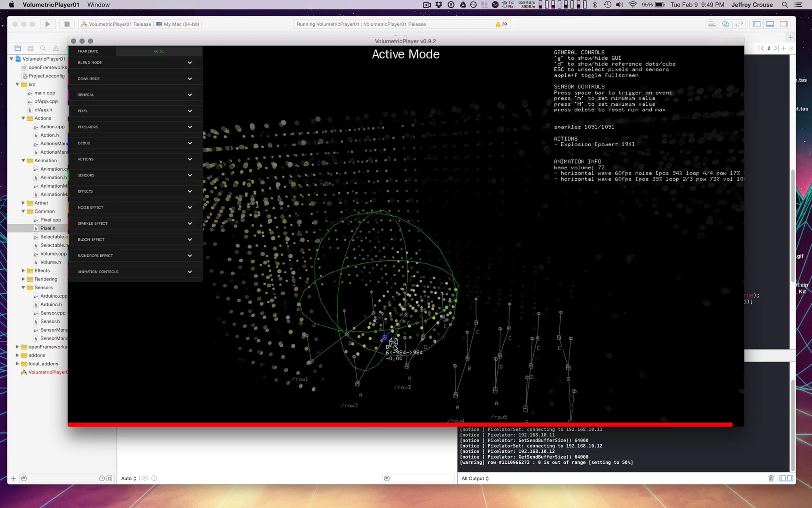Clear the console with the trash icon
Viewport: 812px width, 508px height.
(771, 478)
